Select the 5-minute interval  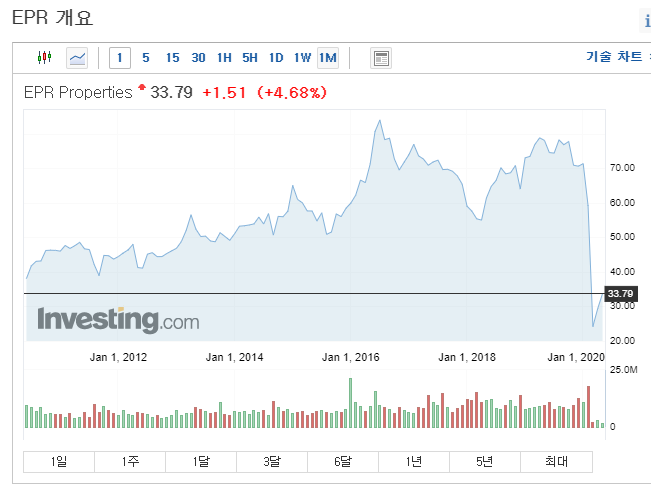pyautogui.click(x=146, y=58)
